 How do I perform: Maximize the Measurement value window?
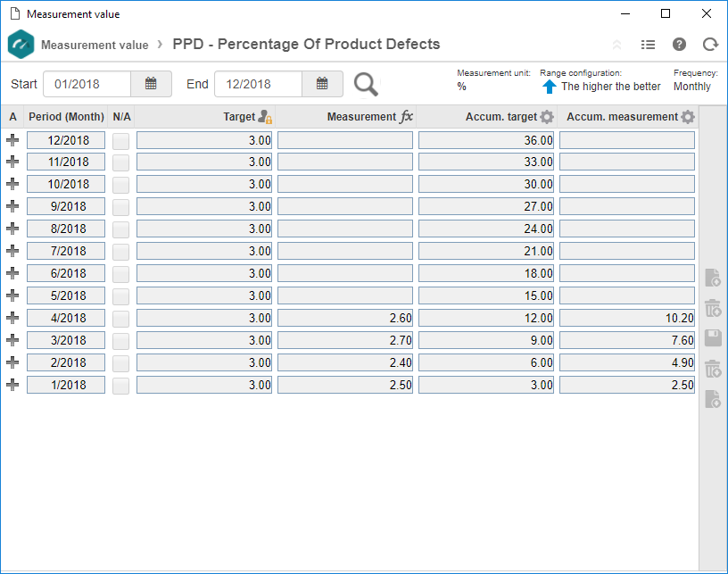coord(666,13)
